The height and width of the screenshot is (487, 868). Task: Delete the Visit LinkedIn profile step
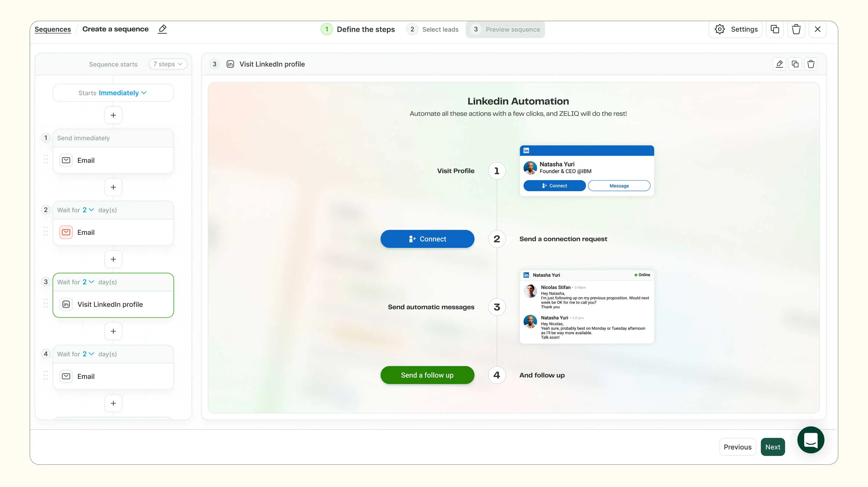point(811,64)
